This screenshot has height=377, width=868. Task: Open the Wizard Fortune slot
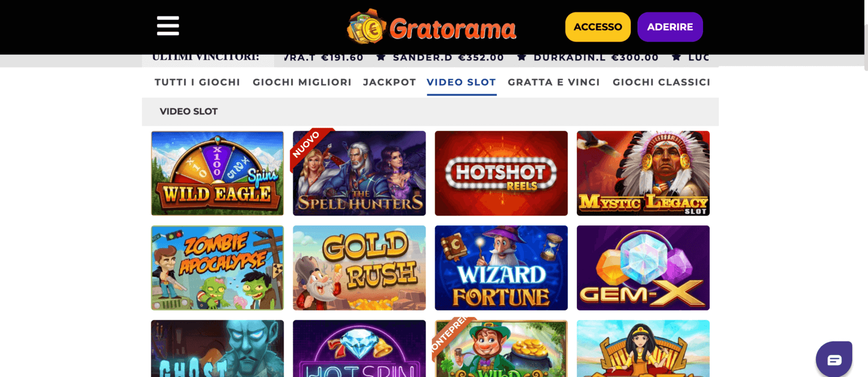[501, 268]
